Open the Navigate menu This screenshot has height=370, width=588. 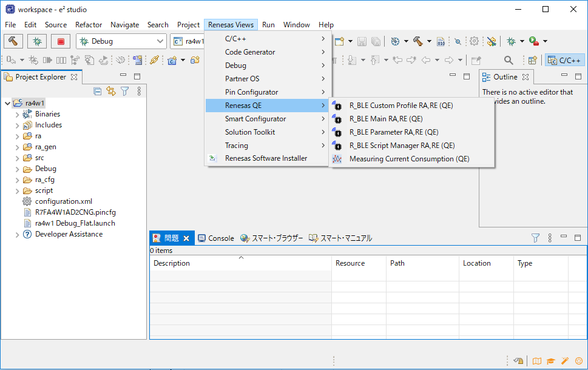click(x=124, y=25)
